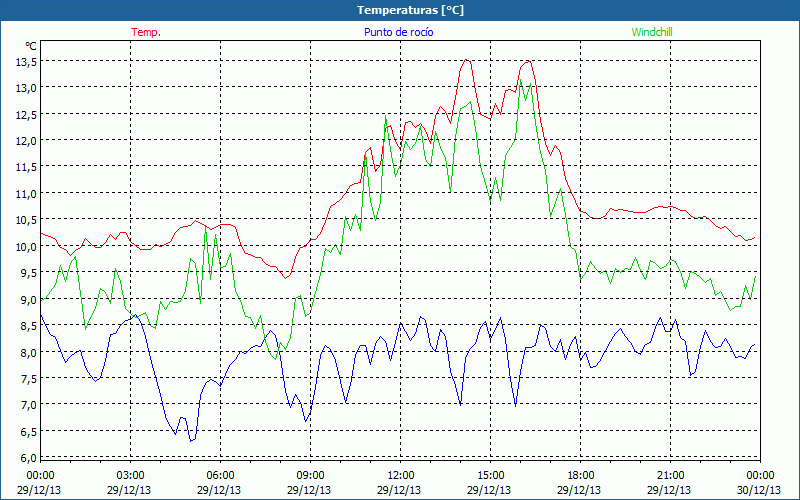Click the 12:00 time axis label
800x500 pixels.
click(x=401, y=476)
